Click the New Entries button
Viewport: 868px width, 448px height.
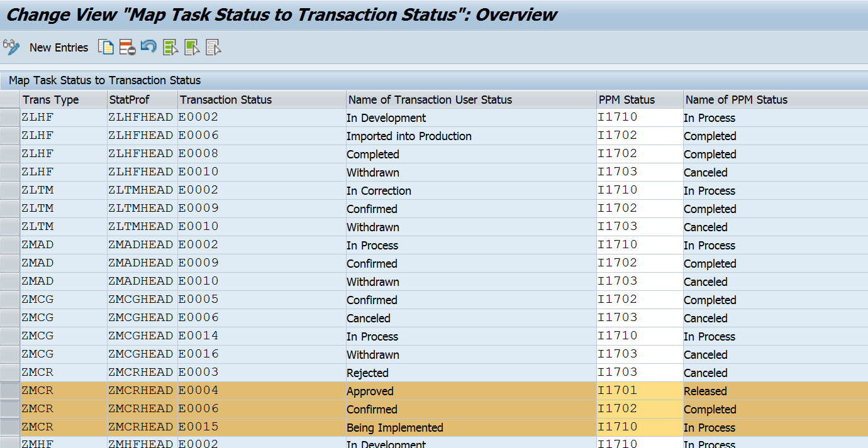pos(58,47)
